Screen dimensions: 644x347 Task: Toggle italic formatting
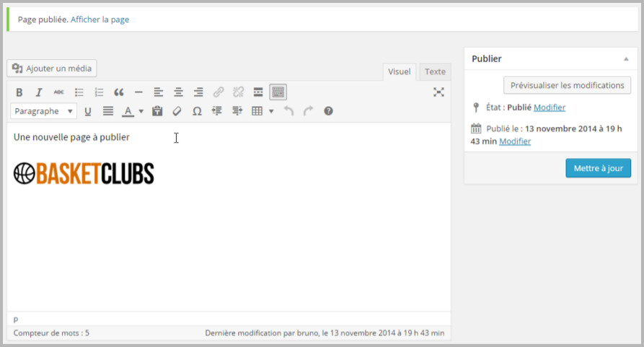click(39, 92)
